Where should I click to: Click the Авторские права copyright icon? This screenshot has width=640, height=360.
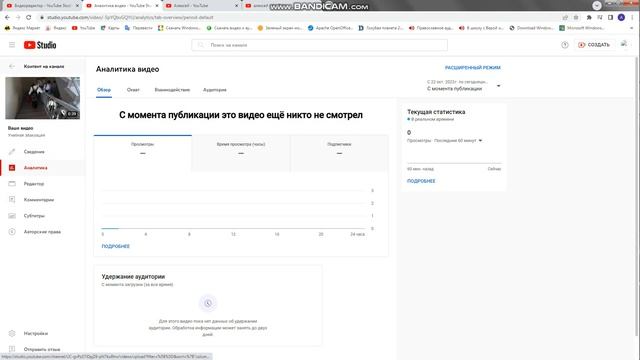[12, 231]
